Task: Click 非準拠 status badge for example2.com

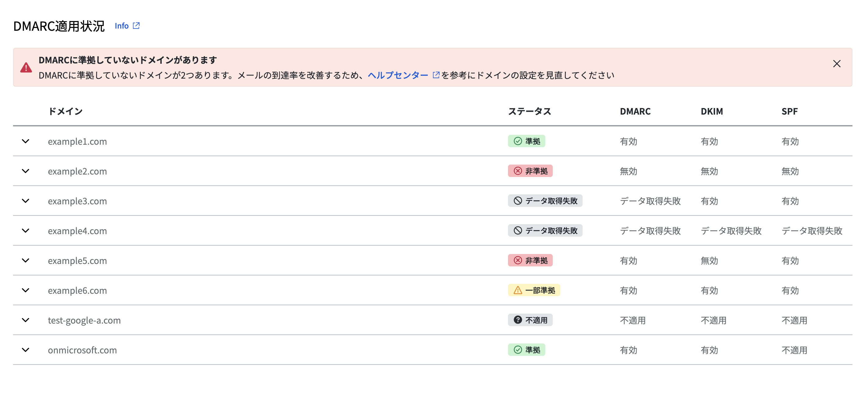Action: 530,171
